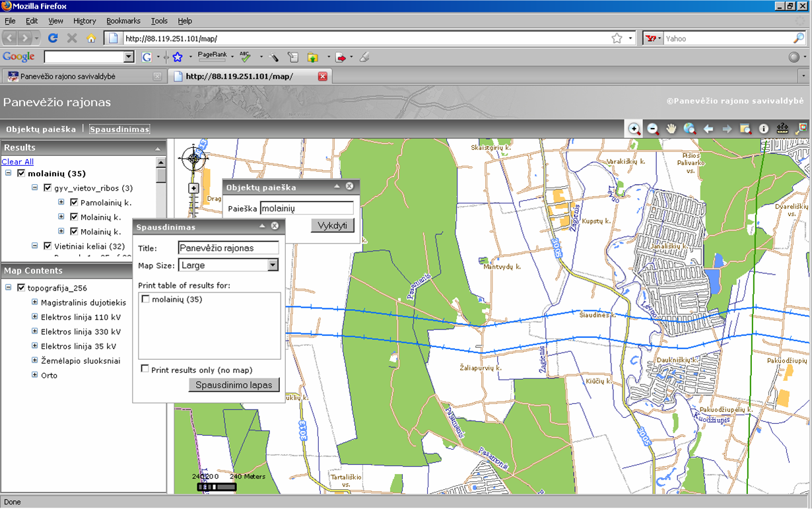
Task: Uncheck the first Molainių k. checkbox
Action: [74, 217]
